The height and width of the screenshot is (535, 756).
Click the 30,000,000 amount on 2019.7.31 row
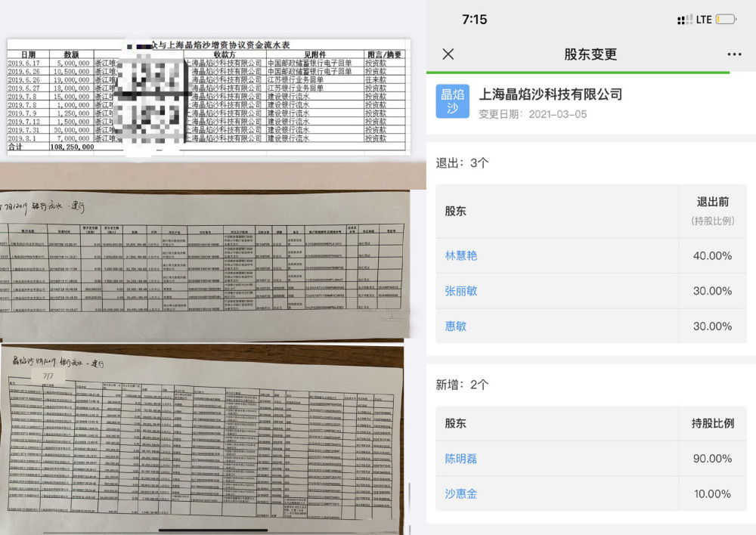71,130
